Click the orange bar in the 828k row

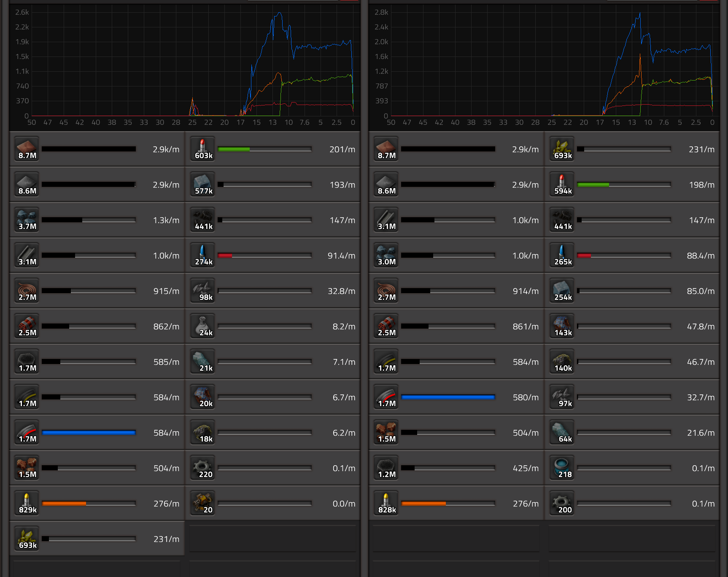coord(423,504)
